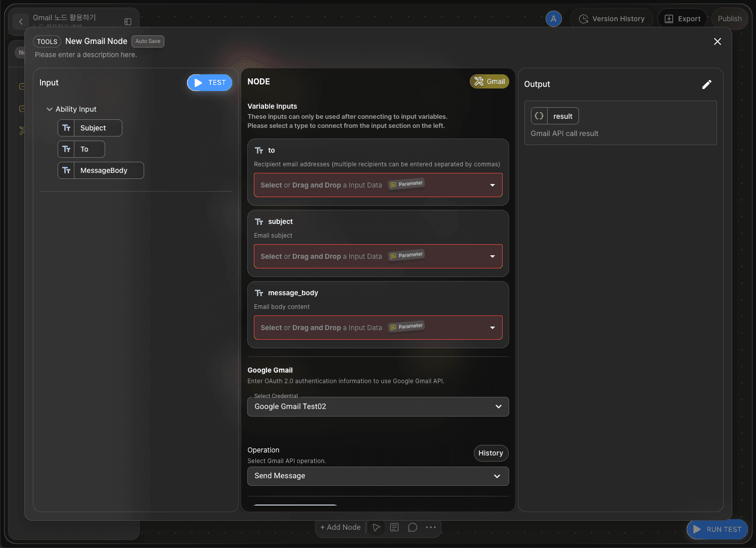Open the subject input data dropdown
The width and height of the screenshot is (756, 548).
(378, 256)
